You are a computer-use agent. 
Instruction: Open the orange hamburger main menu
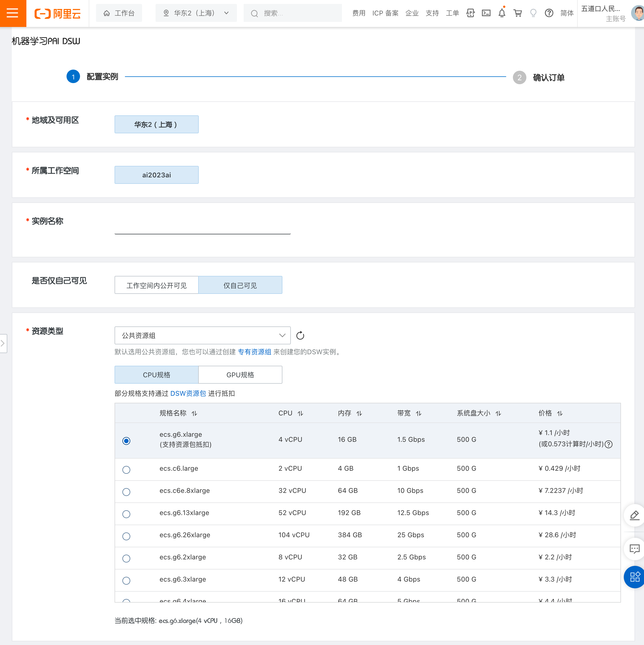[x=13, y=13]
